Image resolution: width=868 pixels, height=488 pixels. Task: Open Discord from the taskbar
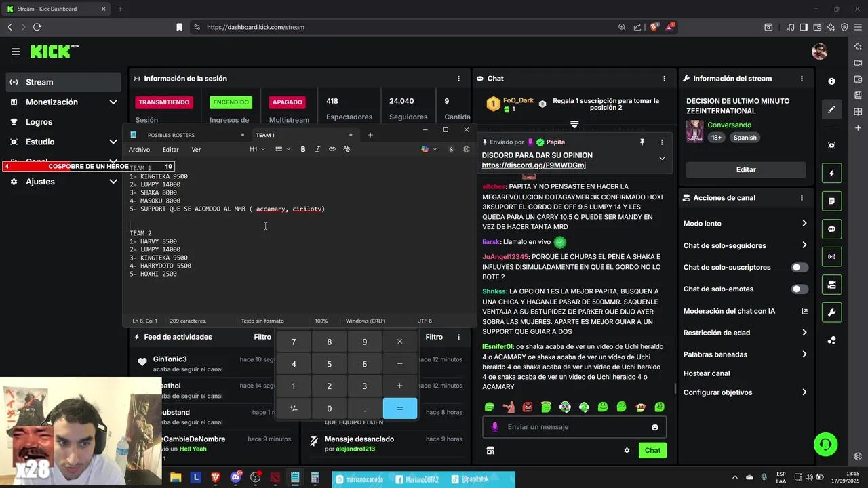pos(235,477)
